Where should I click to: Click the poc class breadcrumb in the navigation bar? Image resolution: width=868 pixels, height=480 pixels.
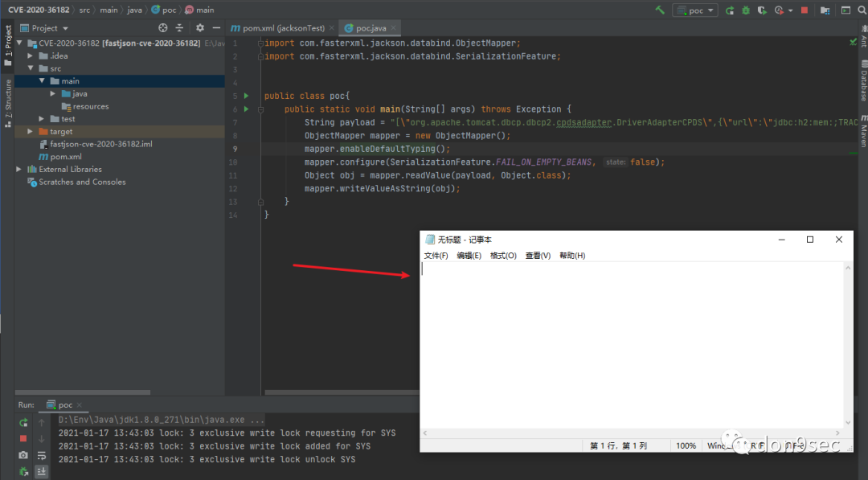point(164,10)
